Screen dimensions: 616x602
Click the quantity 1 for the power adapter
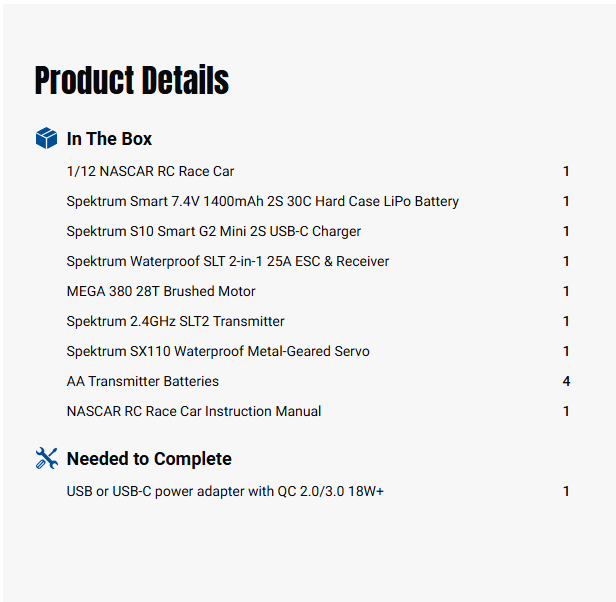pyautogui.click(x=566, y=491)
